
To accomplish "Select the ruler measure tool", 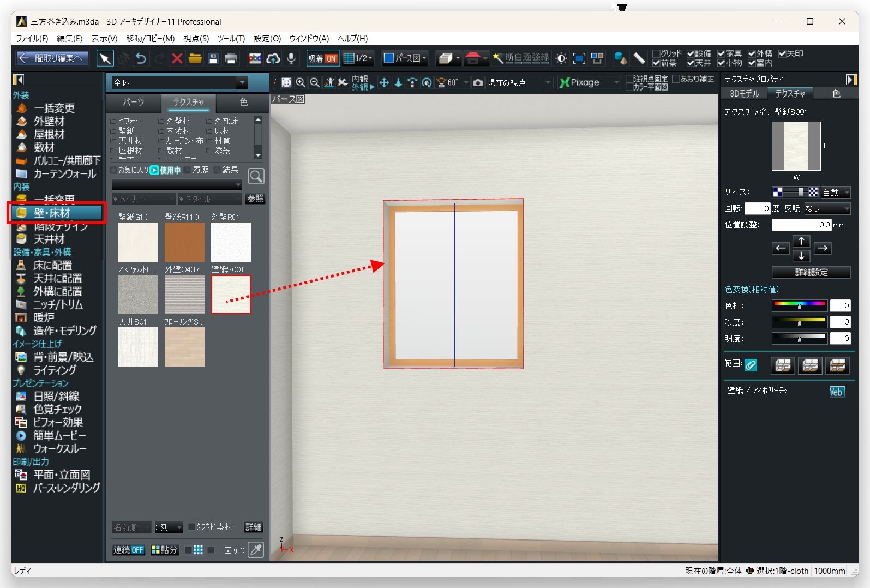I will click(639, 58).
